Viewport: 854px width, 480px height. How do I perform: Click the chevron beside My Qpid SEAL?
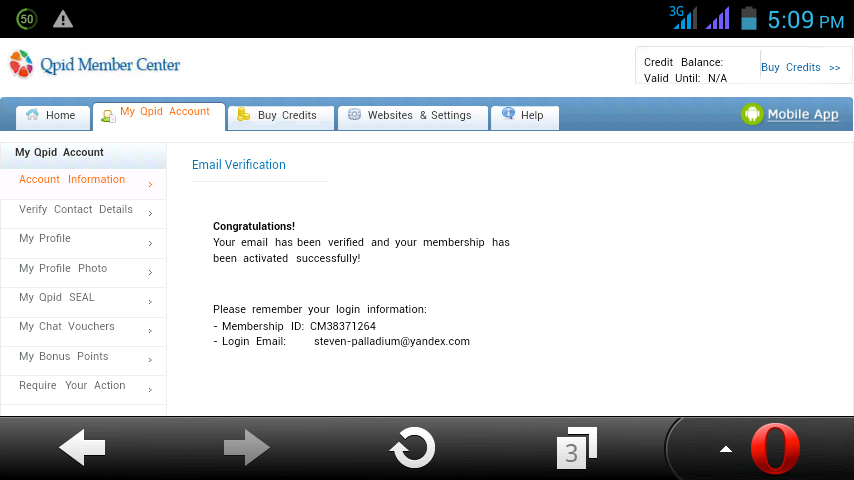[150, 302]
